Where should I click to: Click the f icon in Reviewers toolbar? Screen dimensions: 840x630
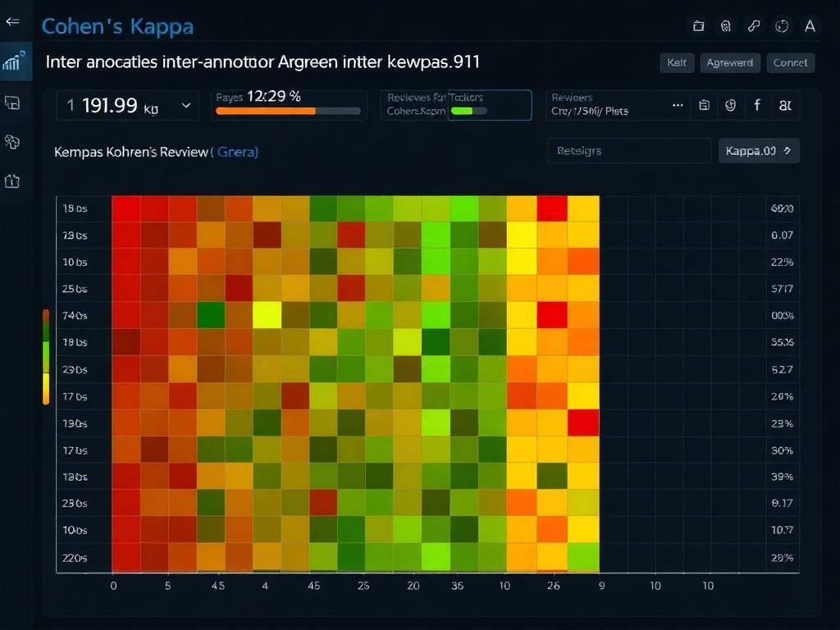coord(757,105)
